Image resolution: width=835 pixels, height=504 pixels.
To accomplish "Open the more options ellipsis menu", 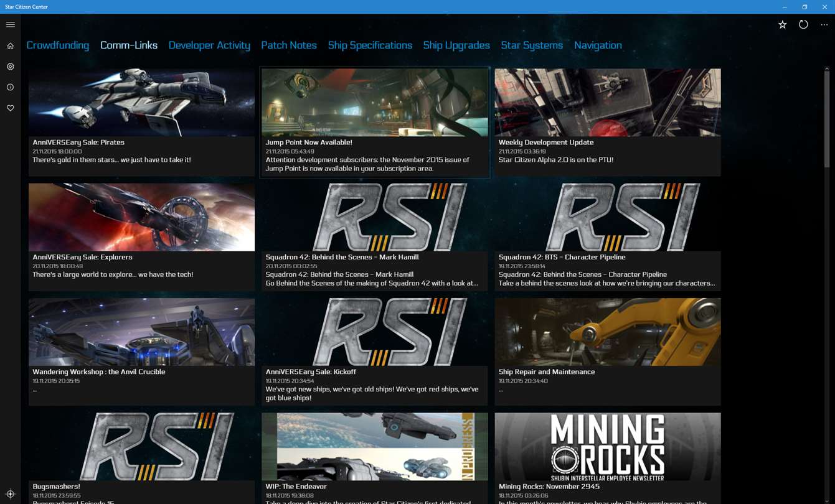I will pos(824,25).
